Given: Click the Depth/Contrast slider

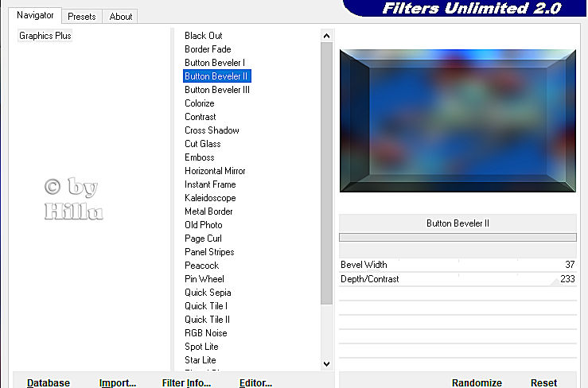Looking at the screenshot, I should pyautogui.click(x=458, y=279).
